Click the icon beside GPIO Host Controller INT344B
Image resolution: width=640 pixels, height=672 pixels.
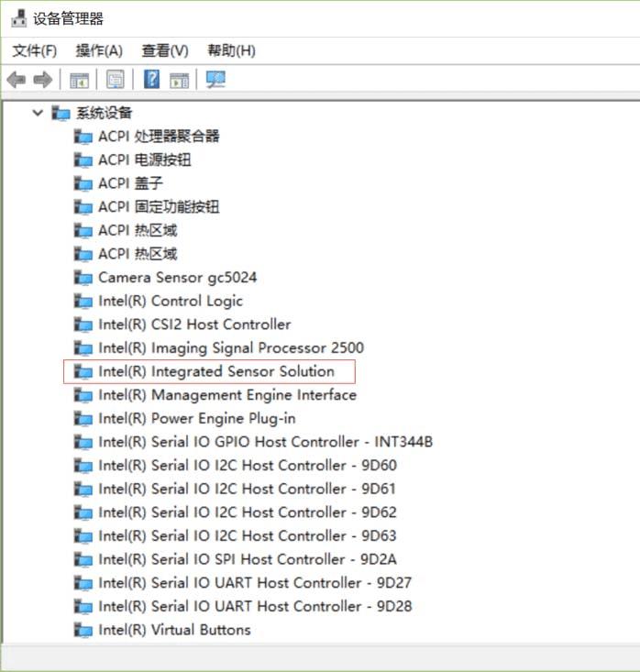click(x=83, y=442)
